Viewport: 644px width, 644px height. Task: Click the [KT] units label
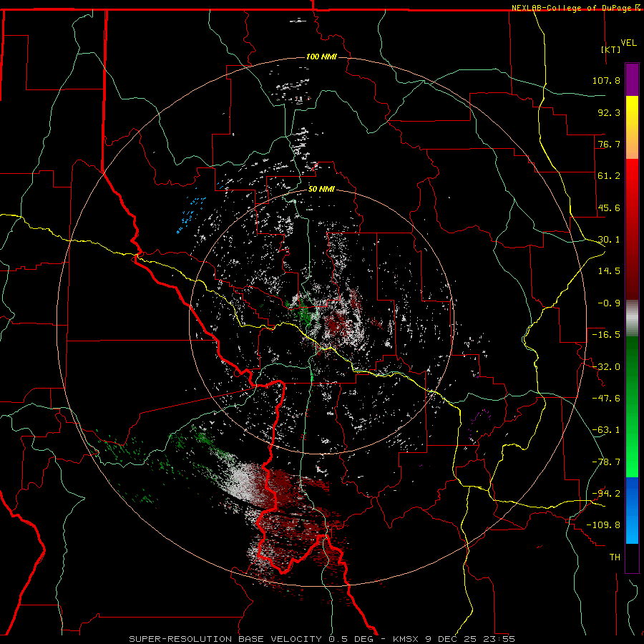tap(611, 49)
